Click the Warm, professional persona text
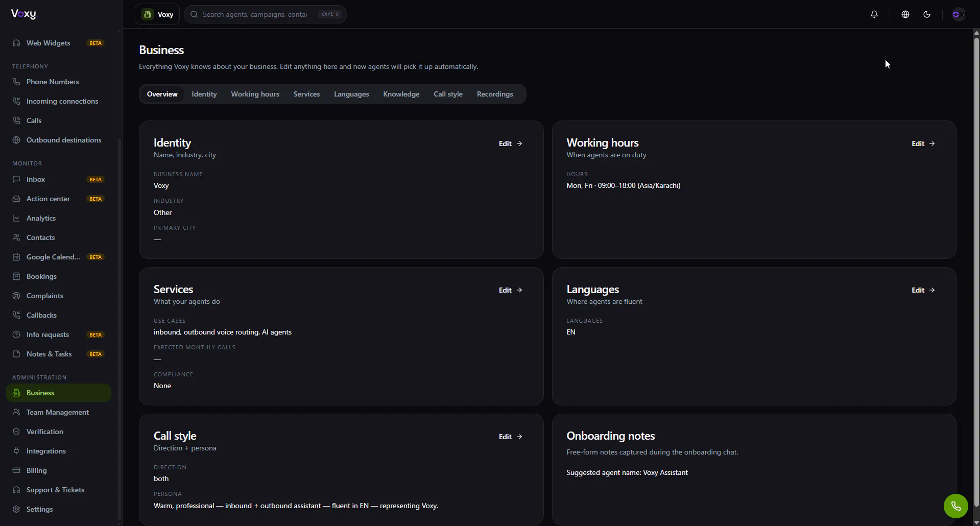 pos(296,506)
